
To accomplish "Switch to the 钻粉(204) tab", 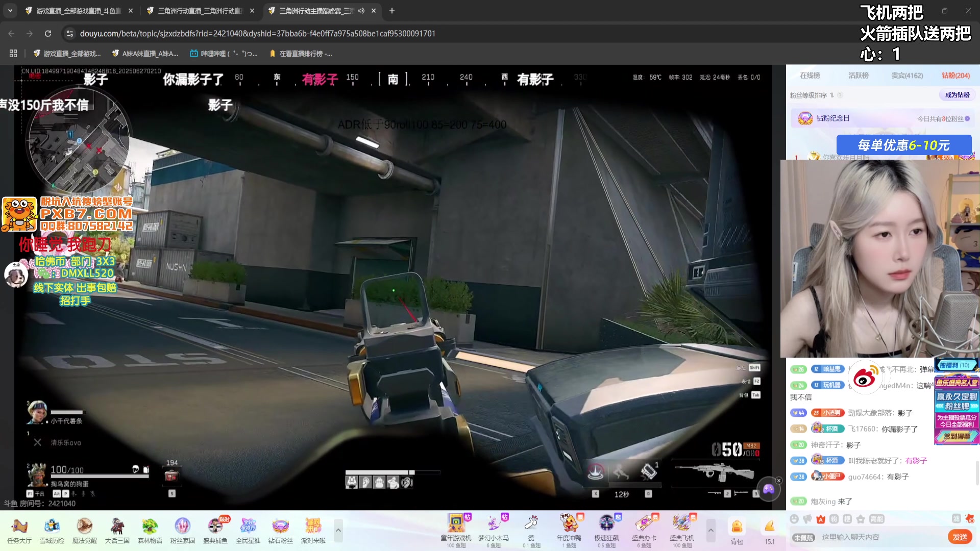I will point(955,76).
